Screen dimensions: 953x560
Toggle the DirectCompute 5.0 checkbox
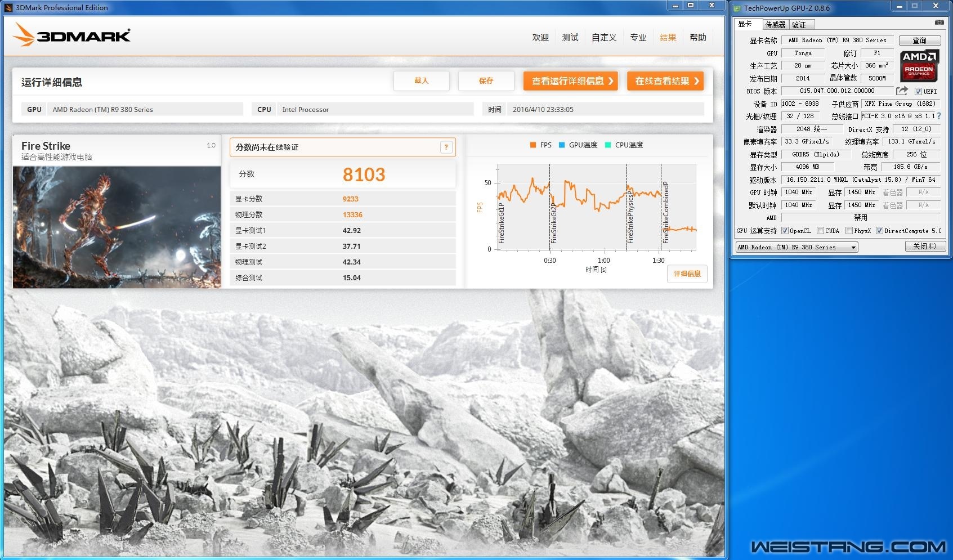pos(879,231)
